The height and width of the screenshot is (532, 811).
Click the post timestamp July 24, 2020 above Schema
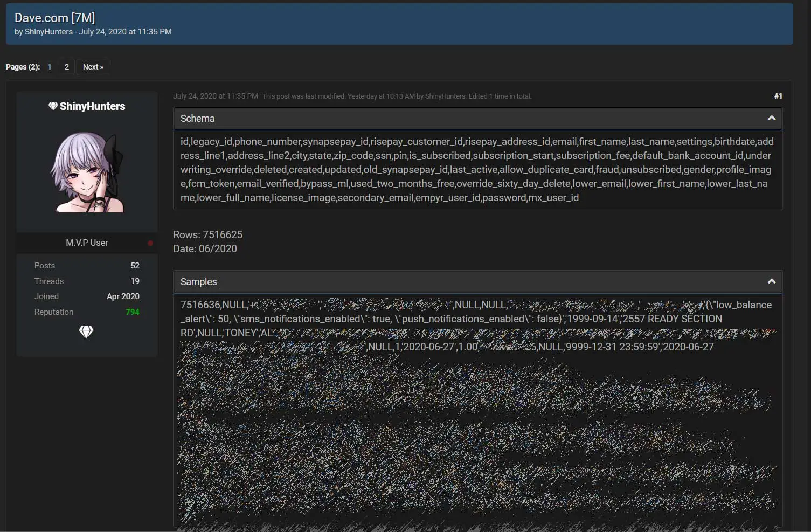216,96
